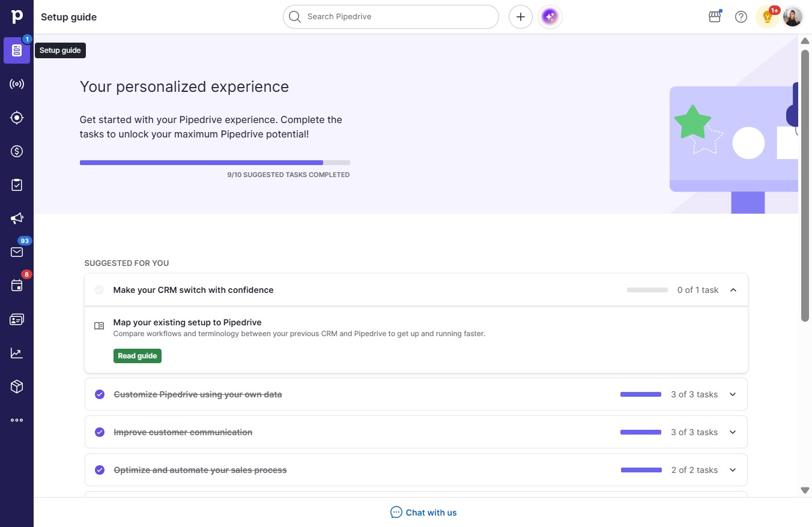The image size is (812, 527).
Task: Click the 9/10 suggested tasks progress bar
Action: tap(215, 163)
